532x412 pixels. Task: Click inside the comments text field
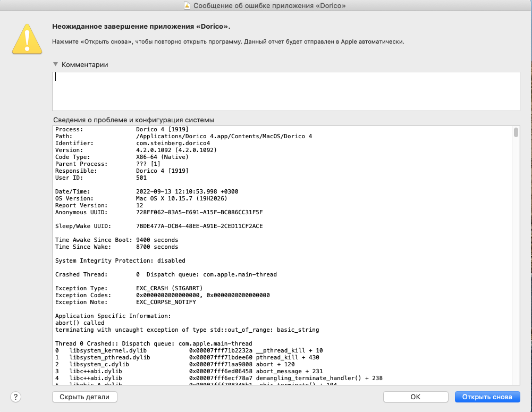click(286, 91)
